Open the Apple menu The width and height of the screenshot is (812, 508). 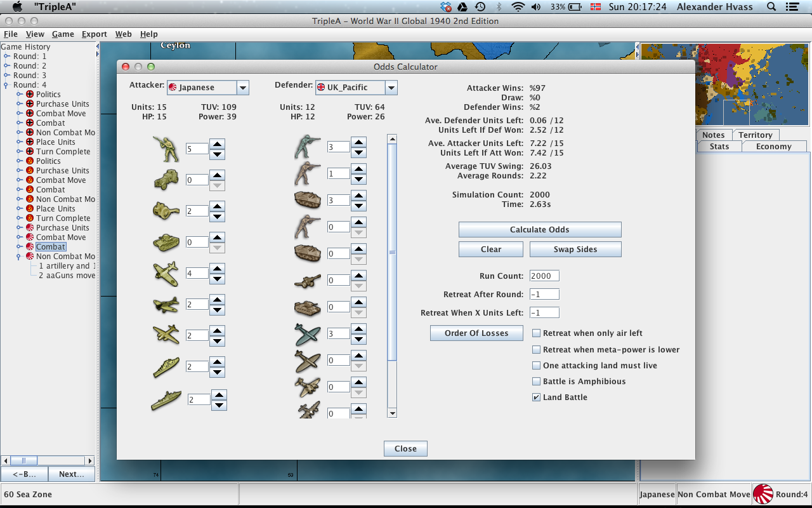(18, 7)
